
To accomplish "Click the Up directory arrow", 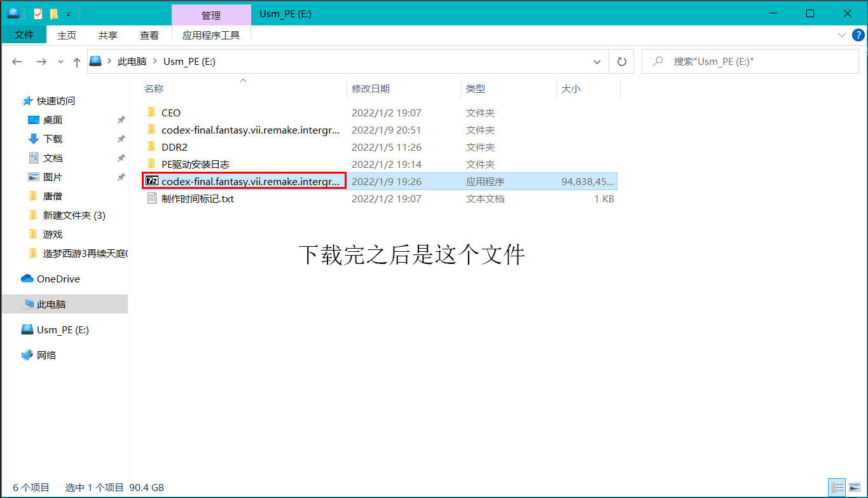I will [77, 62].
